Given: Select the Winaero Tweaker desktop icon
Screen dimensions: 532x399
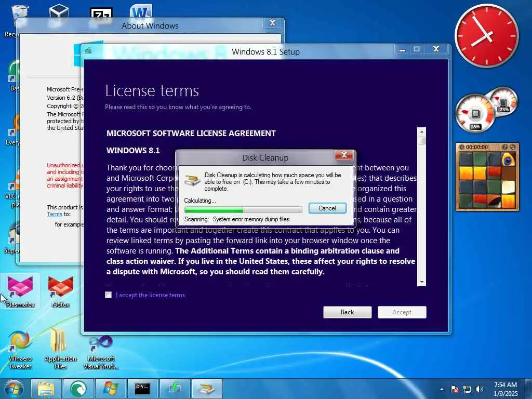Looking at the screenshot, I should pos(20,350).
